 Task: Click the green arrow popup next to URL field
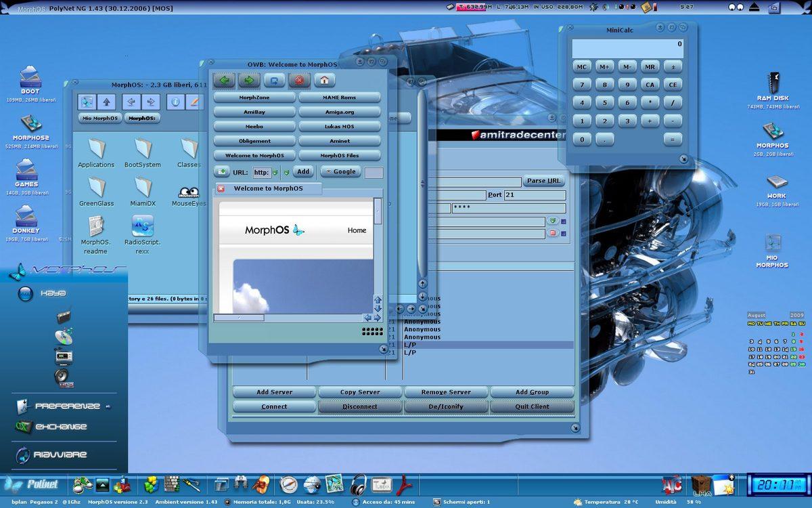tap(286, 172)
